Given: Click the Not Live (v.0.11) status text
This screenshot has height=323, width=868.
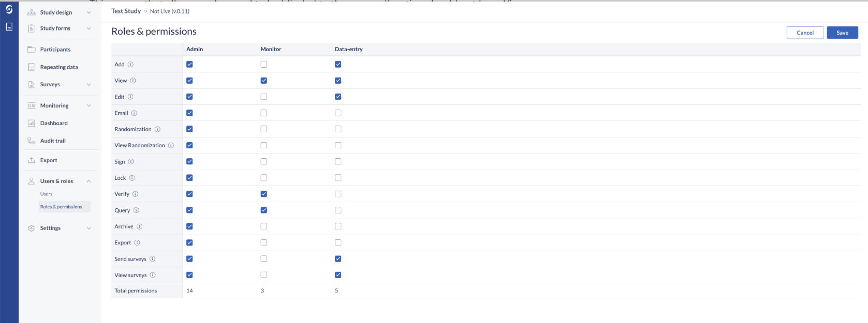Looking at the screenshot, I should pyautogui.click(x=170, y=11).
